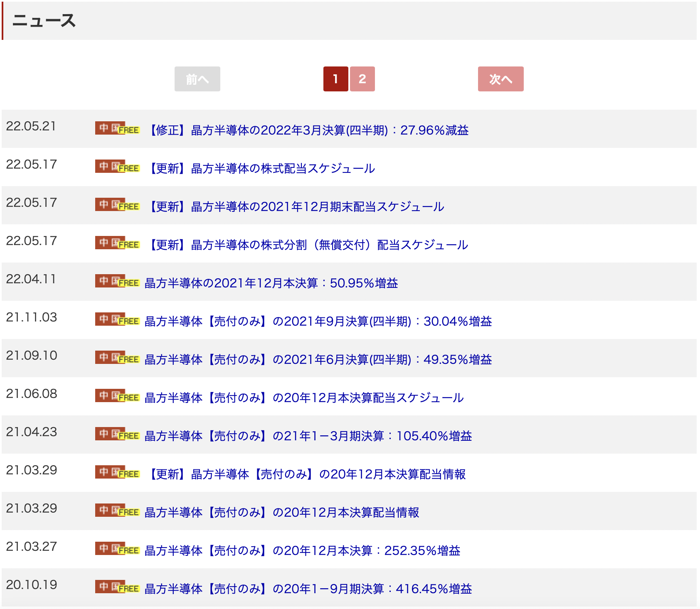
Task: Open 株式分割（無償交付）配当スケジュール article
Action: tap(306, 245)
